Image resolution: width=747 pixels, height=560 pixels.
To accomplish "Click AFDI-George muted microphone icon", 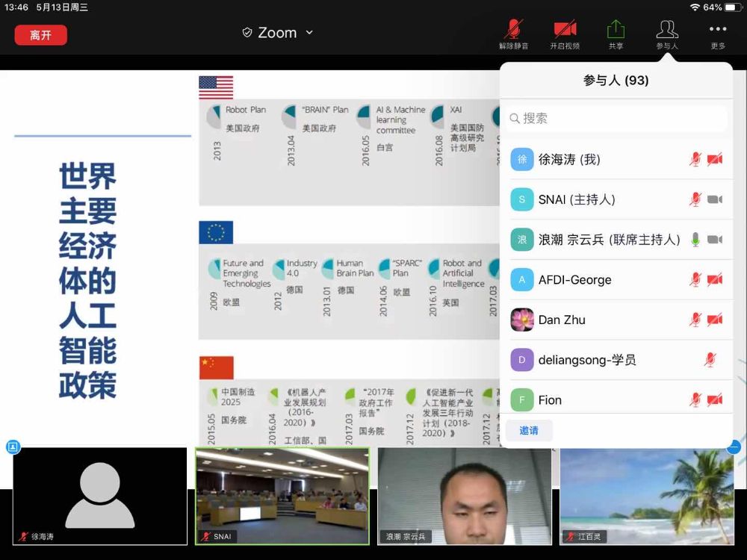I will (695, 280).
